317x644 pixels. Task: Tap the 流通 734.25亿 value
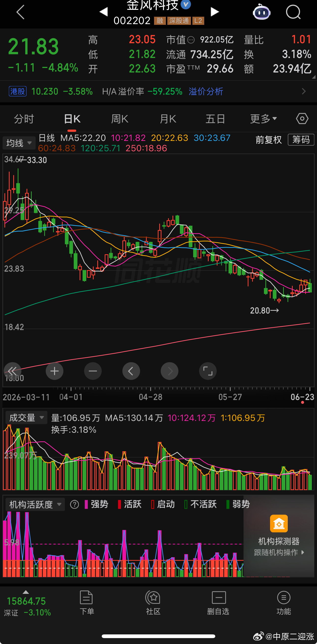212,54
